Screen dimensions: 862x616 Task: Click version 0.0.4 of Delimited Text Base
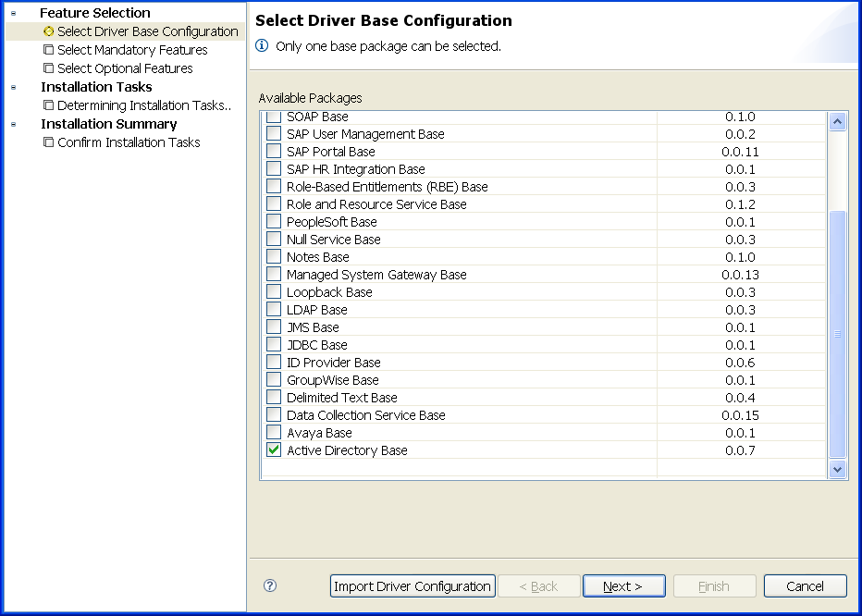740,398
